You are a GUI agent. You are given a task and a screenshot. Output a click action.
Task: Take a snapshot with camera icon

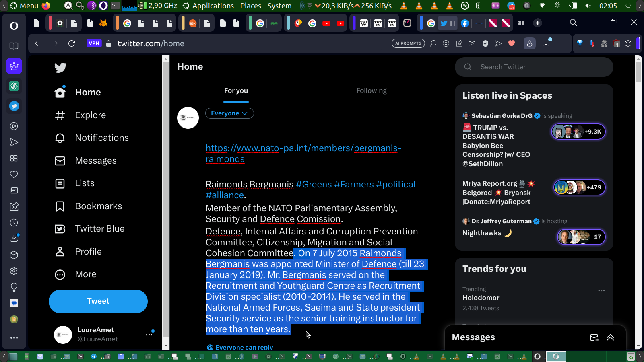click(x=472, y=43)
